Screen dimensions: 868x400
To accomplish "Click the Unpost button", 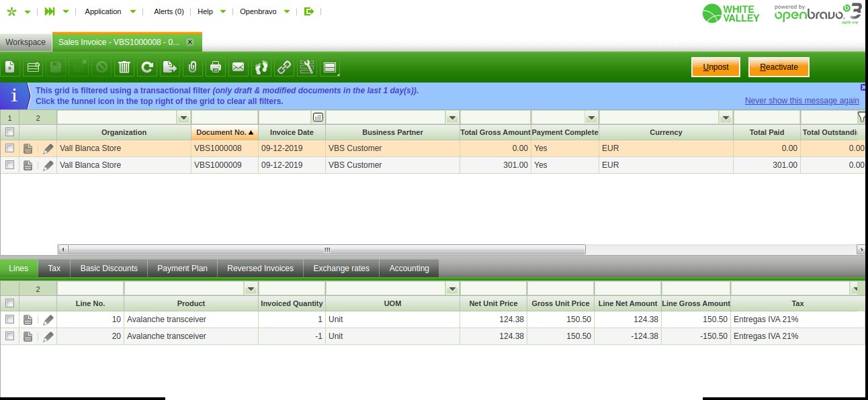I will tap(715, 67).
